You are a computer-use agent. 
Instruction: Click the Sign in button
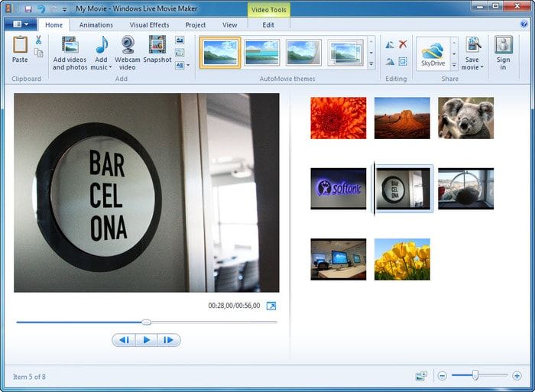click(503, 53)
